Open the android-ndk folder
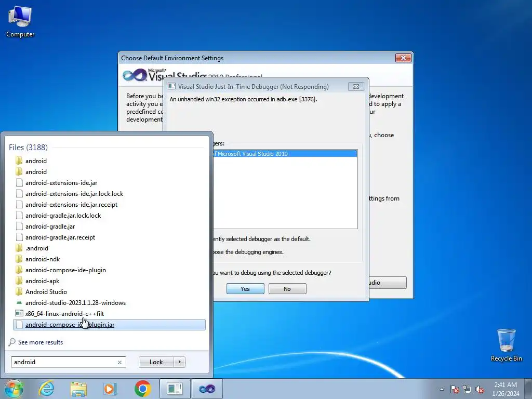Image resolution: width=532 pixels, height=399 pixels. point(109,259)
